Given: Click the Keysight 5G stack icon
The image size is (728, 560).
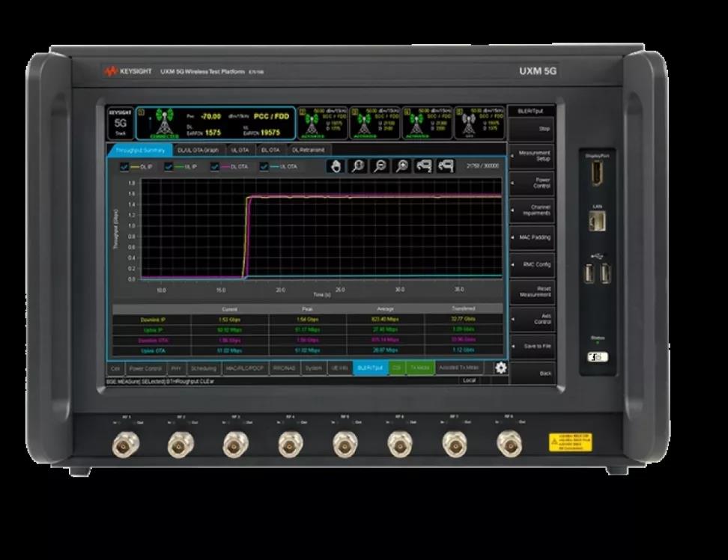Looking at the screenshot, I should coord(121,123).
